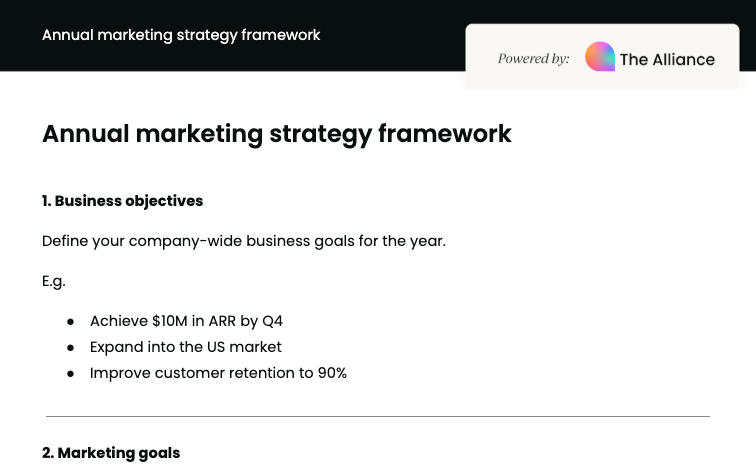Viewport: 756px width, 467px height.
Task: Select 'Achieve $10M in ARR by Q4' item
Action: click(186, 321)
